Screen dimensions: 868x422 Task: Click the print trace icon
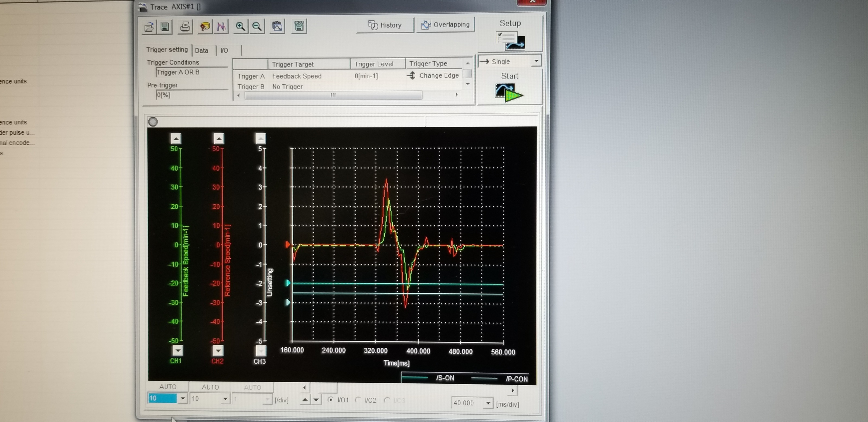(x=185, y=26)
